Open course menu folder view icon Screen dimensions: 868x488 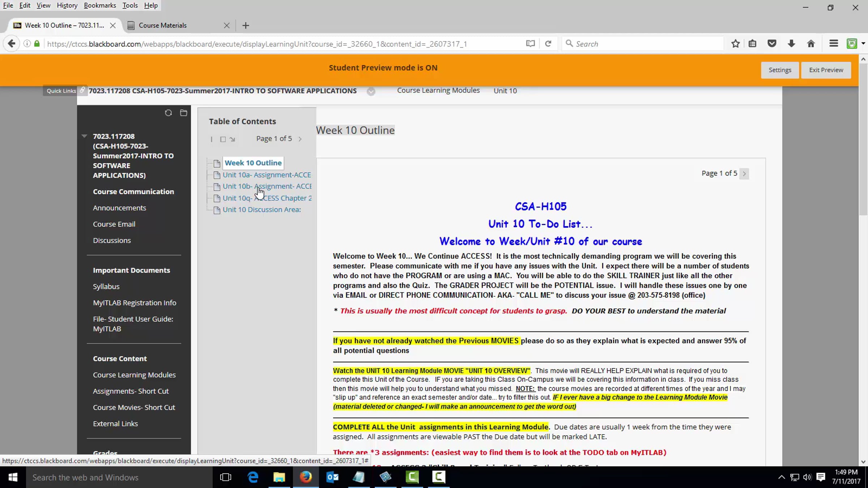tap(183, 113)
